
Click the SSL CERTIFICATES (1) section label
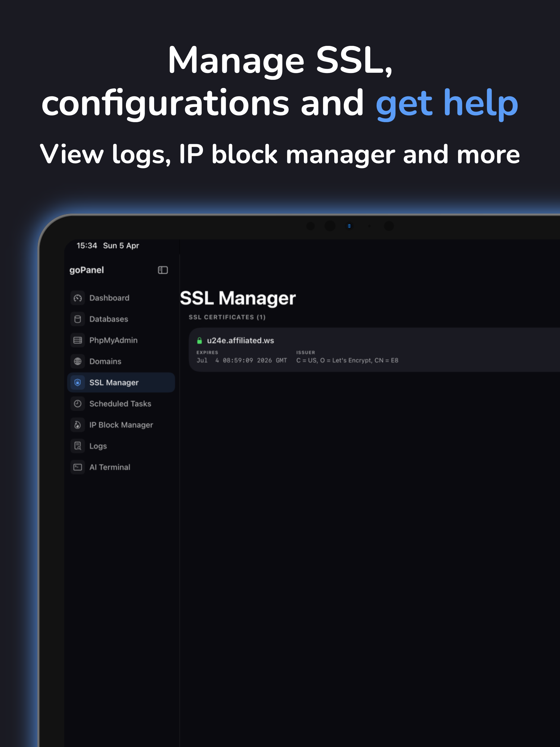[x=227, y=317]
